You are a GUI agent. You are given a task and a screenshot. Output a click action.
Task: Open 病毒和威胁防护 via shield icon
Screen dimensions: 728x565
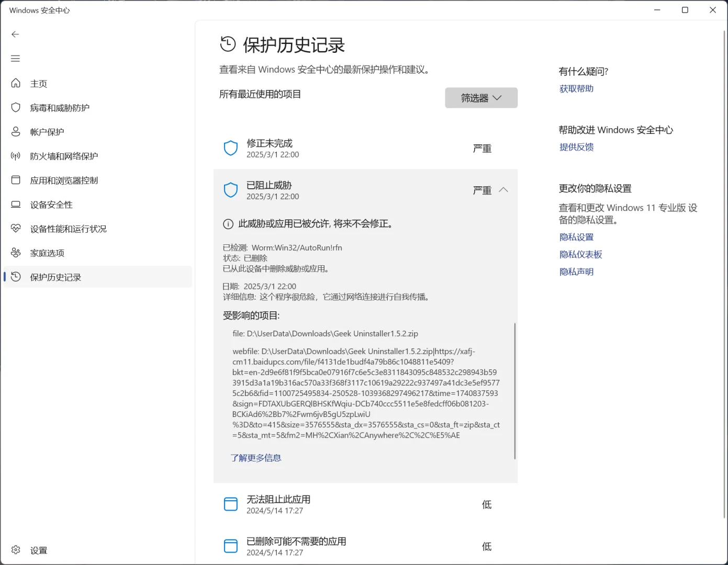[16, 107]
